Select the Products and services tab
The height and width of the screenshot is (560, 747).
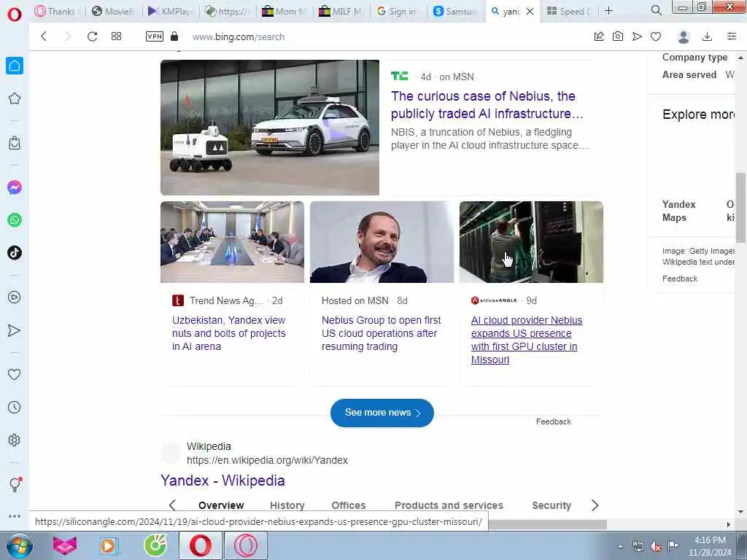point(449,505)
